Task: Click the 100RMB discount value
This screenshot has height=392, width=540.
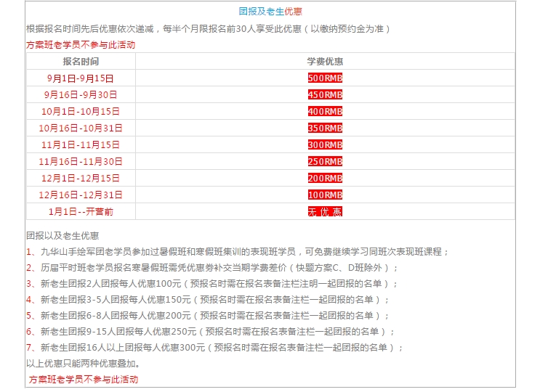Action: 325,195
